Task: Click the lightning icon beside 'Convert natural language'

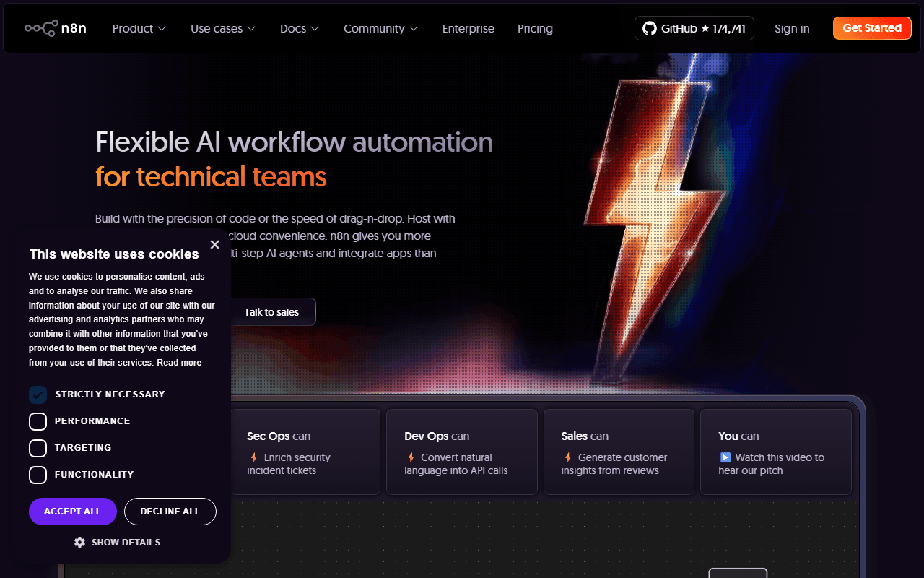Action: 411,457
